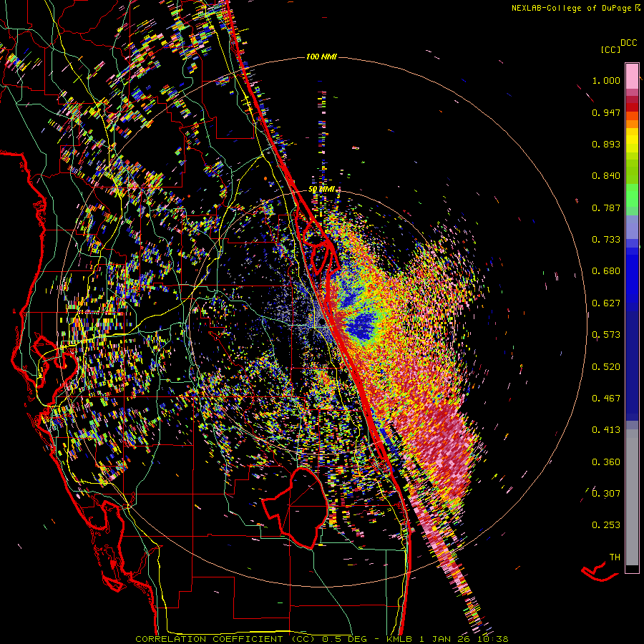Screen dimensions: 644x644
Task: Pick the pink swatch beside 1.000
Action: [x=632, y=76]
